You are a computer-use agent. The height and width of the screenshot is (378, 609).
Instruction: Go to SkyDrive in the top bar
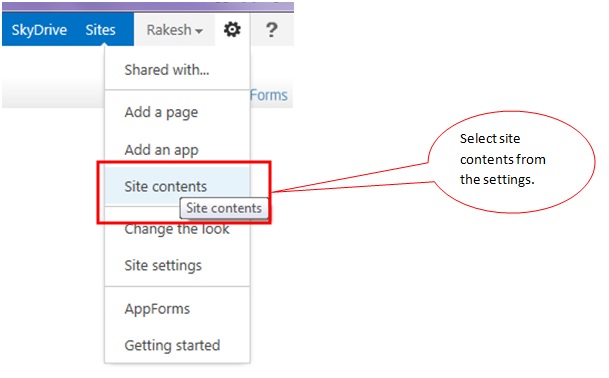39,30
